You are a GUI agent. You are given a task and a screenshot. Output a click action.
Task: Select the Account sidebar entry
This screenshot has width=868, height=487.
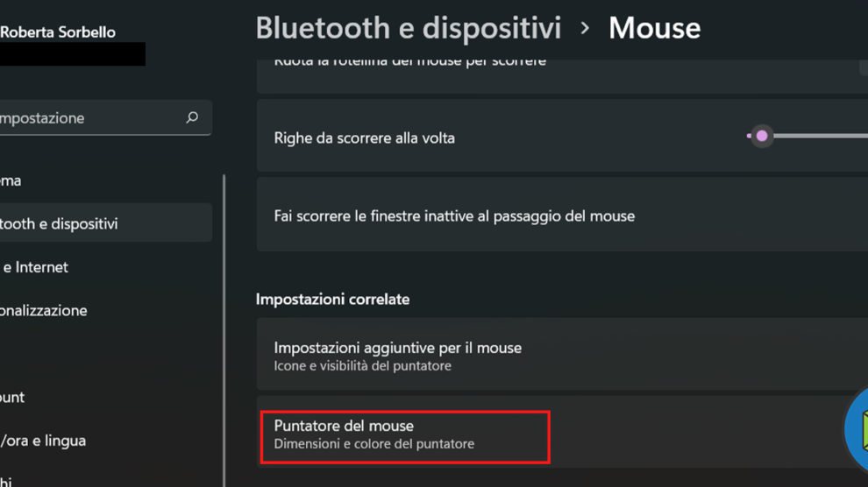click(12, 397)
